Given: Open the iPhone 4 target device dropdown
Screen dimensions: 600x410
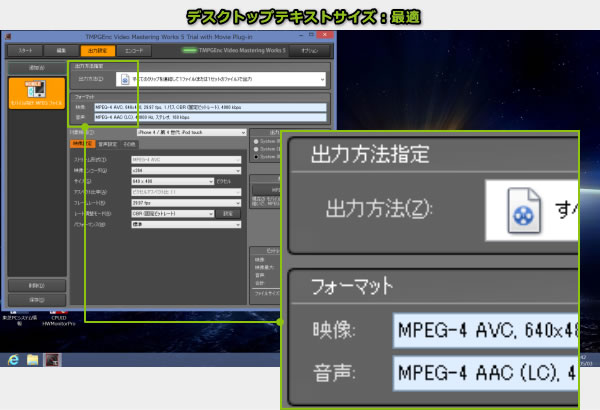Looking at the screenshot, I should [x=191, y=132].
